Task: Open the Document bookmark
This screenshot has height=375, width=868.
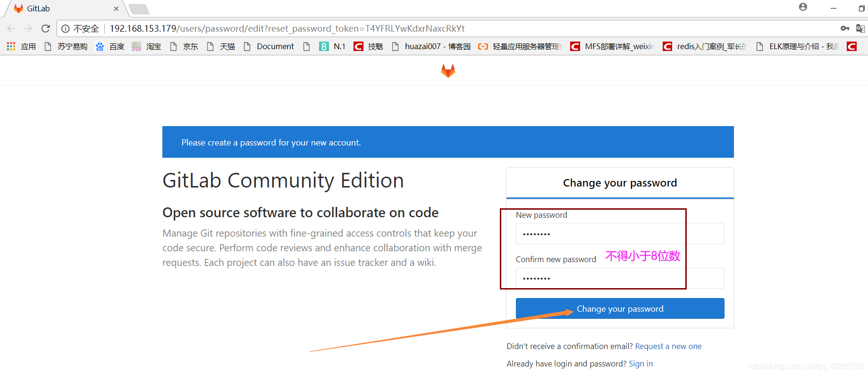Action: 268,46
